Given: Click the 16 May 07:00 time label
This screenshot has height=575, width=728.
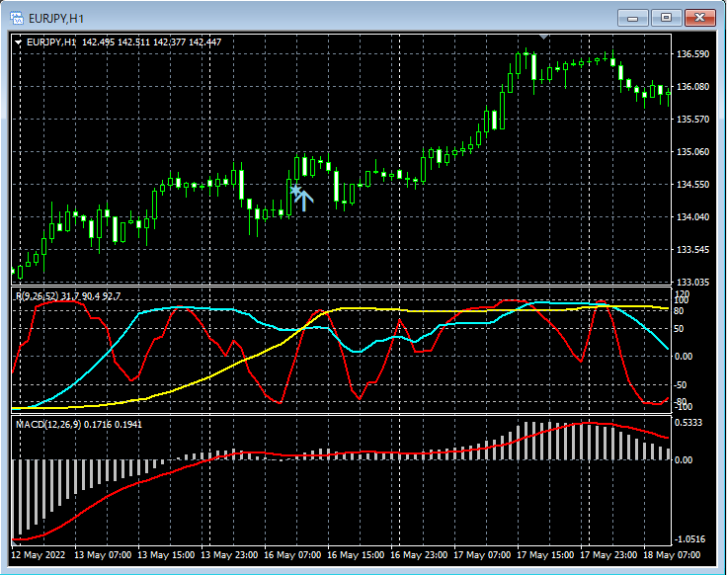Looking at the screenshot, I should pos(292,555).
